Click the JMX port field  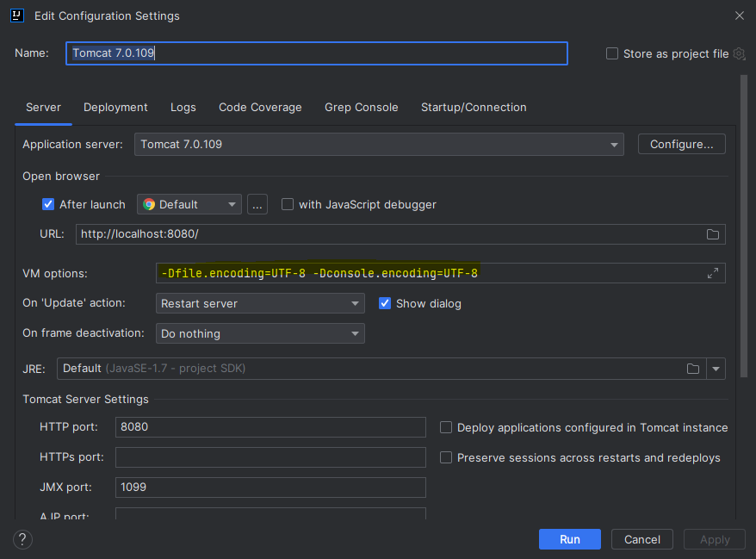click(270, 488)
